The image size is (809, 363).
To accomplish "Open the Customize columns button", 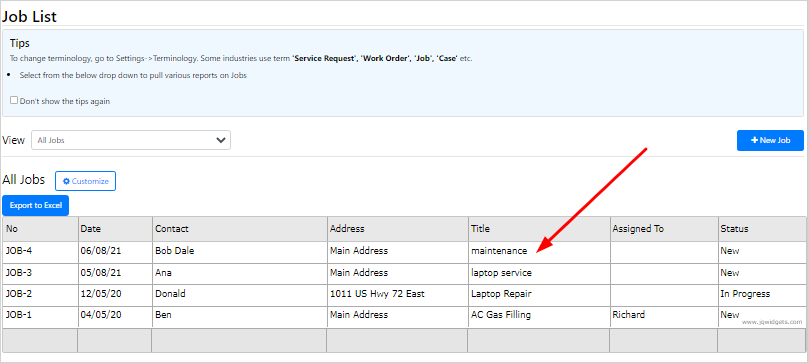I will [x=86, y=181].
